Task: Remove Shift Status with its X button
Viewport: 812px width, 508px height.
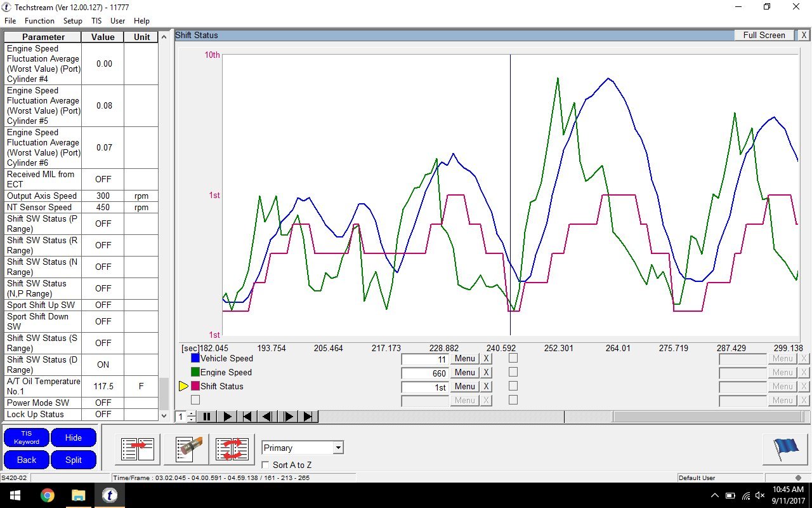Action: (486, 387)
